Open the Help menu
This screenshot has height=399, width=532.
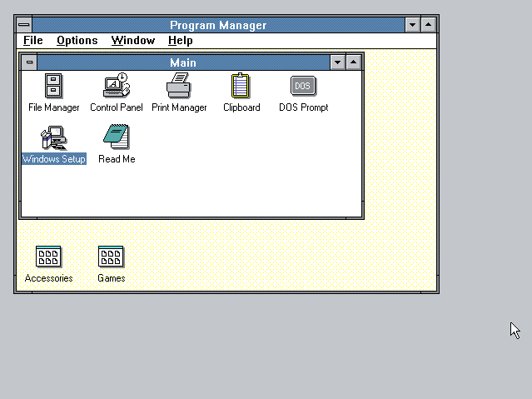(180, 41)
